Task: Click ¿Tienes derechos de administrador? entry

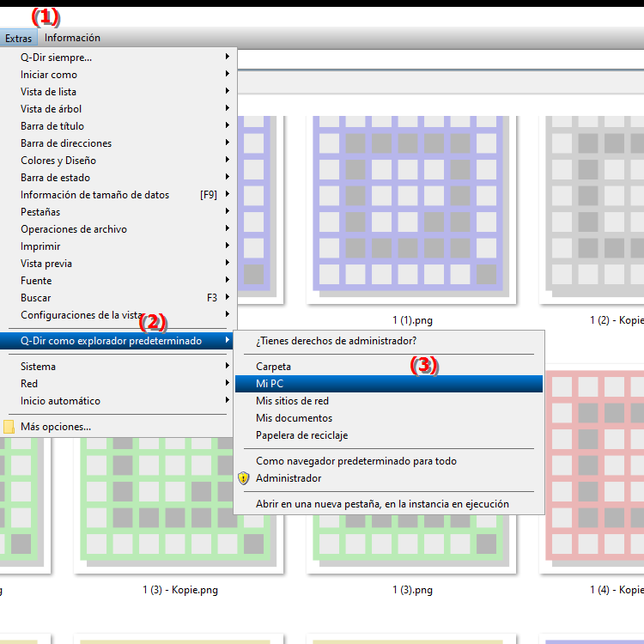Action: tap(388, 341)
